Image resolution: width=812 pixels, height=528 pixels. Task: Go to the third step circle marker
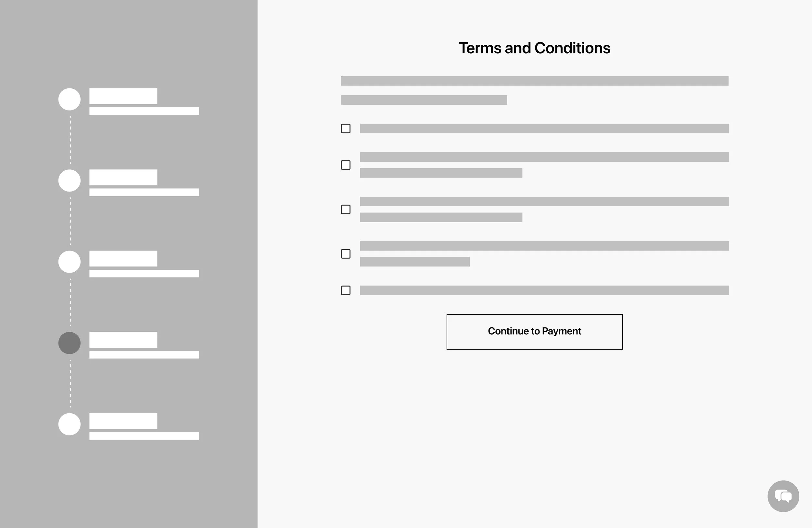point(69,262)
